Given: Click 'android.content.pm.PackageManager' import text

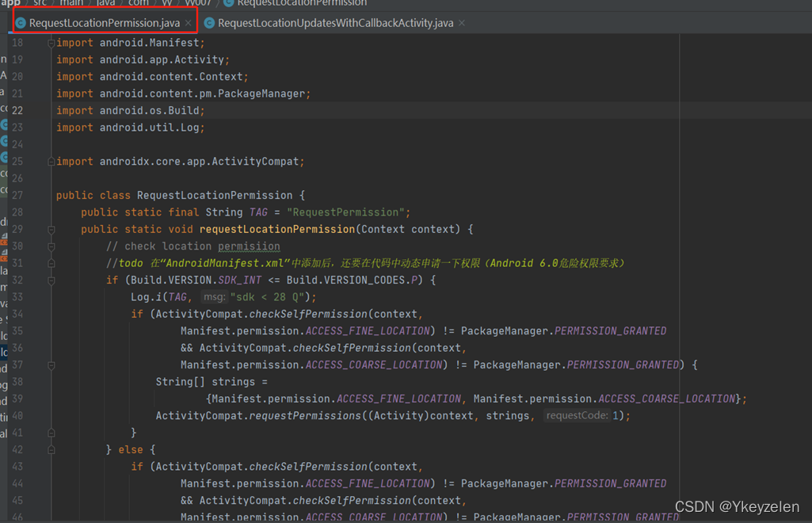Looking at the screenshot, I should pyautogui.click(x=202, y=94).
